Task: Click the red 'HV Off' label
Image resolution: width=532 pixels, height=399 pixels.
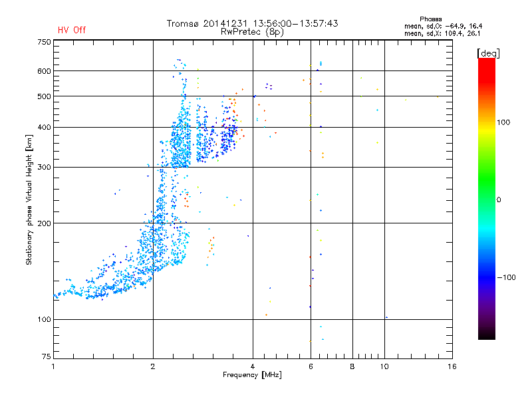Action: 72,30
